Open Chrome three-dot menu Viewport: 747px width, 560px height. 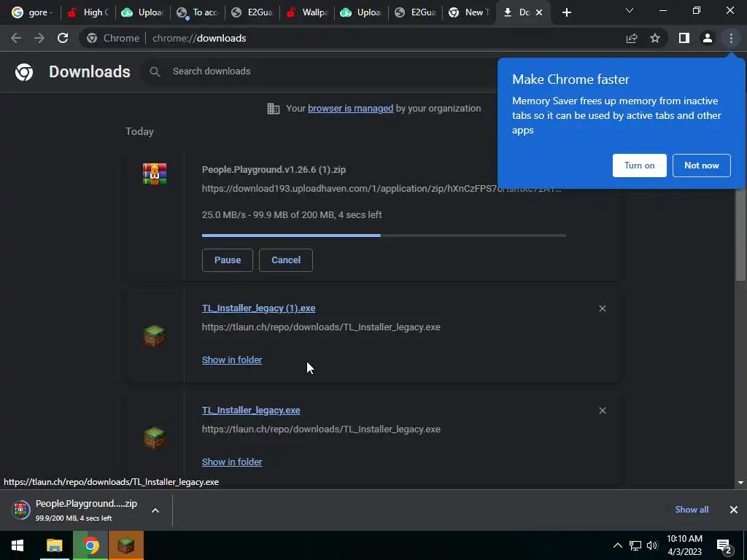[x=731, y=38]
